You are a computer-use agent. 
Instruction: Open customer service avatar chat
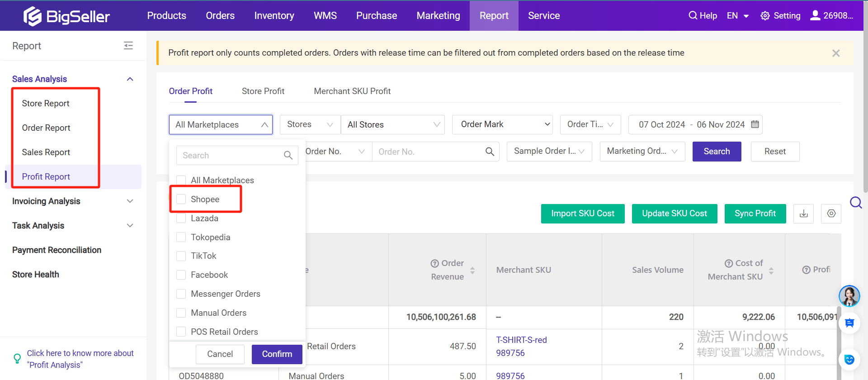point(849,296)
